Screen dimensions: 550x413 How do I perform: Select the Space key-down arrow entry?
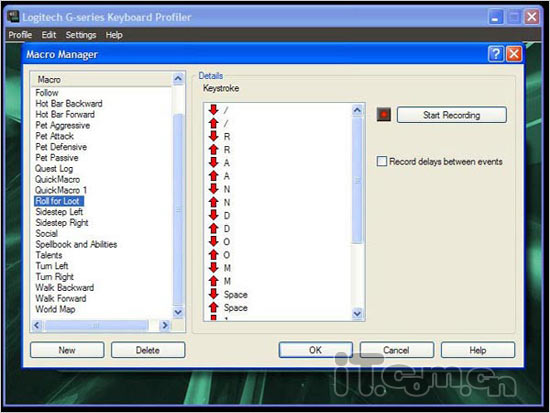pos(213,294)
